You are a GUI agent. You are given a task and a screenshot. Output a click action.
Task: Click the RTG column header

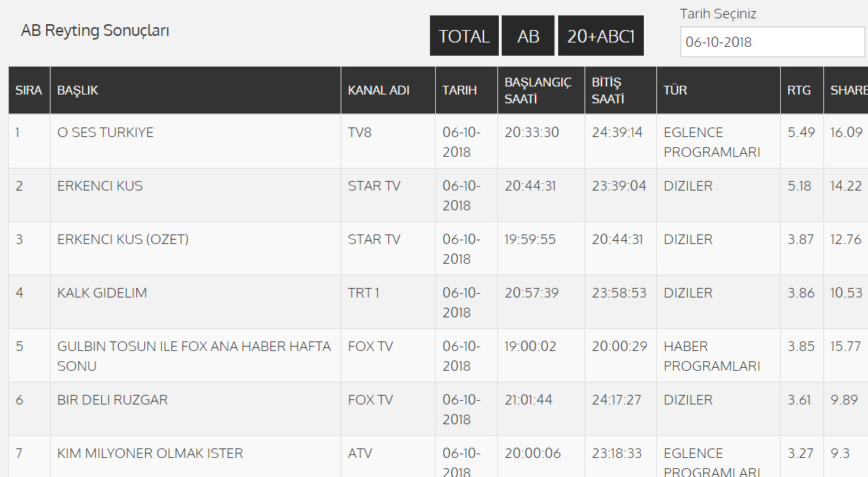(799, 90)
